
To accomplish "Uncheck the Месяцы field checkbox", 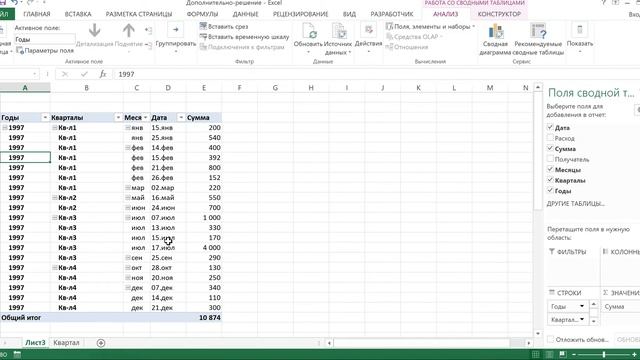I will click(x=550, y=169).
